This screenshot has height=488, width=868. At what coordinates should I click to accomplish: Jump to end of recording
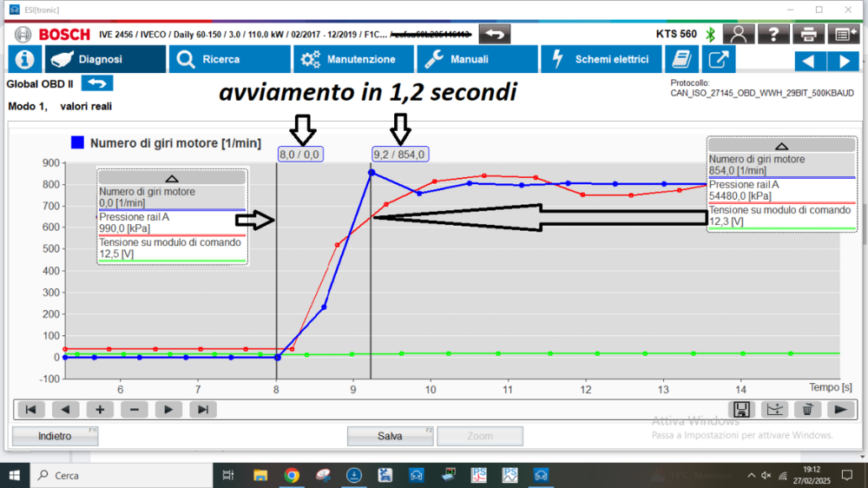202,409
